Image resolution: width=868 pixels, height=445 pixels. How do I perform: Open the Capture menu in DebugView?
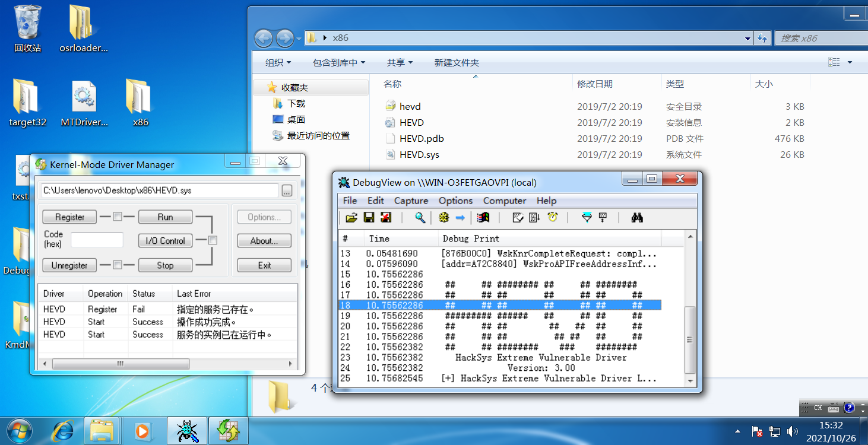pyautogui.click(x=411, y=201)
